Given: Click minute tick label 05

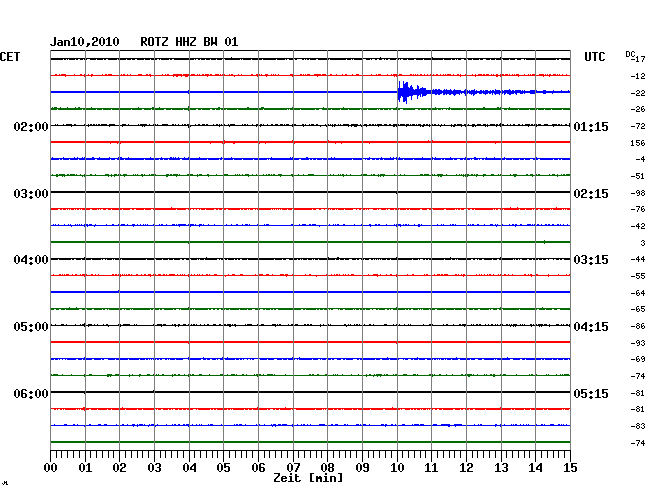Looking at the screenshot, I should point(223,468).
